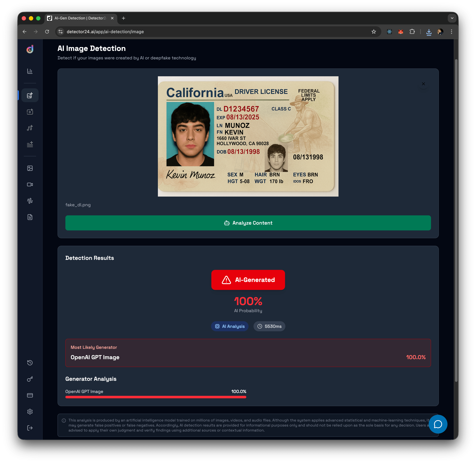Select the AI image detection sidebar icon
Screen dimensions: 476x463
click(x=30, y=95)
